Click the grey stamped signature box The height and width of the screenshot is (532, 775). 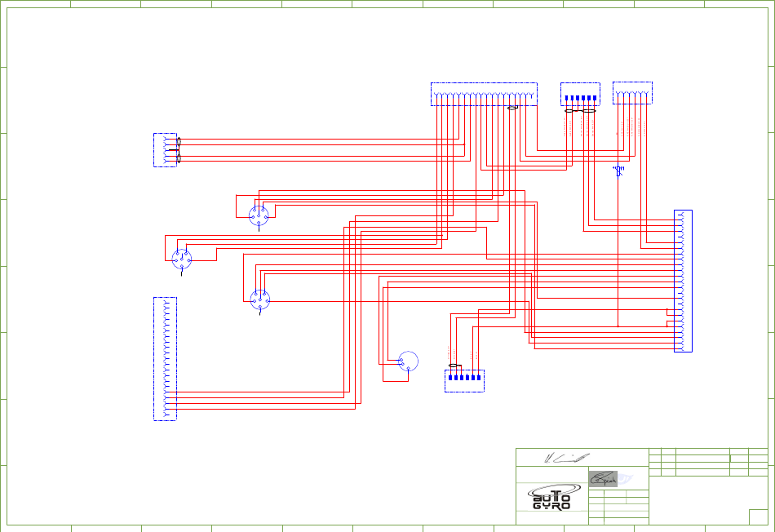603,479
